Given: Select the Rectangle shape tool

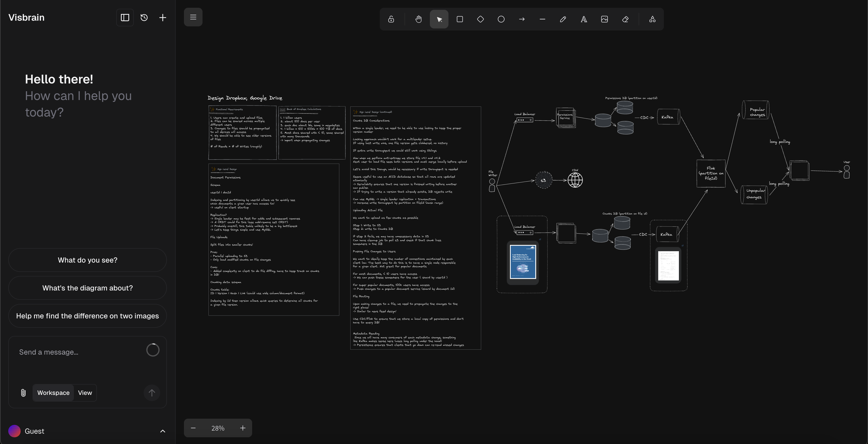Looking at the screenshot, I should (460, 19).
